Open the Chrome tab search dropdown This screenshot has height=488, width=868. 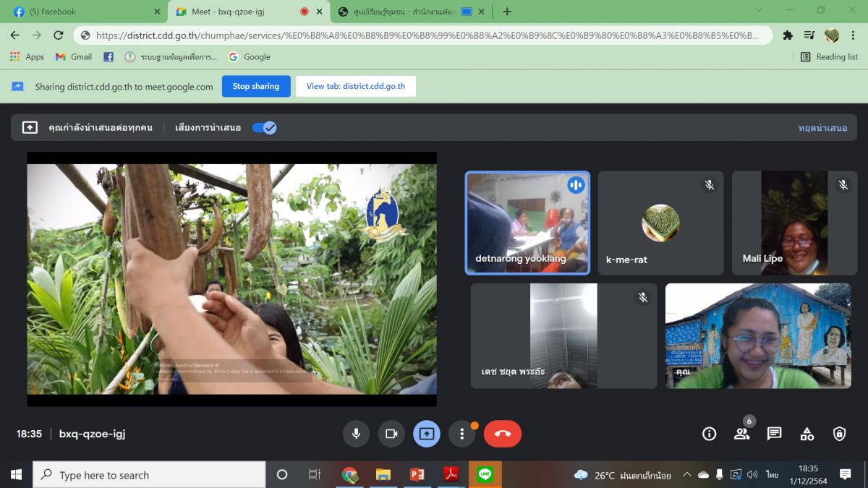click(x=759, y=11)
